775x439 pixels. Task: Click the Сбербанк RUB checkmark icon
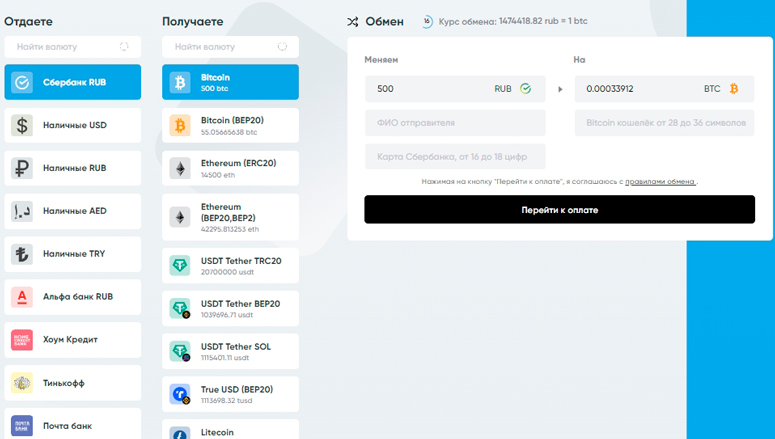[x=22, y=82]
